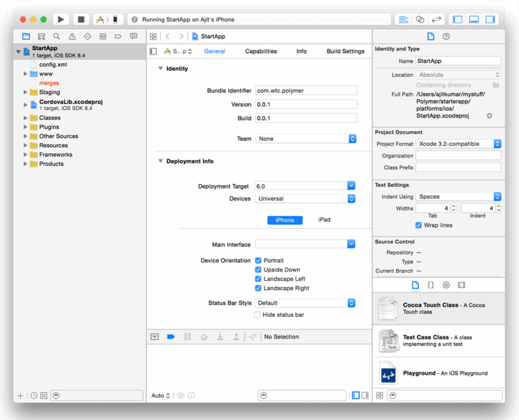
Task: Toggle the Upside Down orientation checkbox
Action: [258, 270]
